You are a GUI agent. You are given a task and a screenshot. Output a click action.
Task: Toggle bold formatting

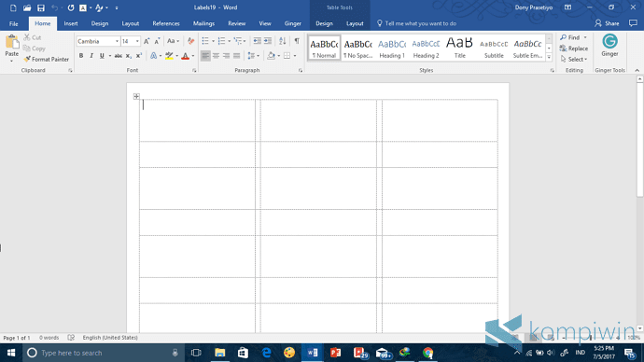pos(81,56)
